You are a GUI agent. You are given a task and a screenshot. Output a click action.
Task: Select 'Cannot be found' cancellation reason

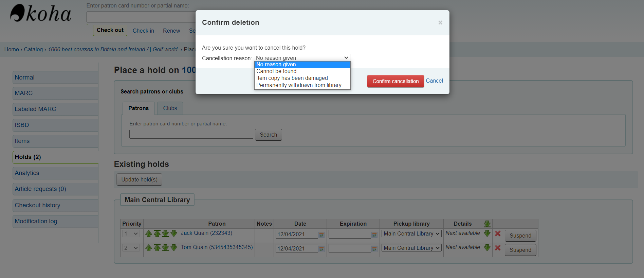pos(276,71)
